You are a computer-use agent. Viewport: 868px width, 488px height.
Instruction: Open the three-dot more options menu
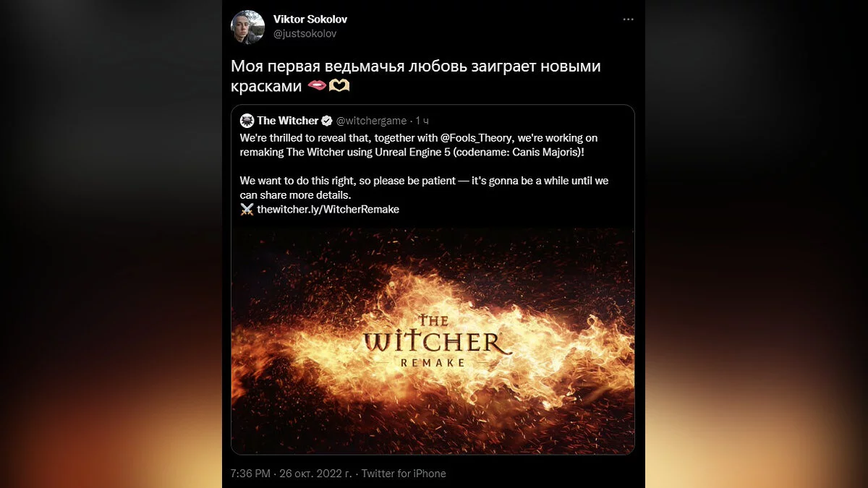(x=629, y=20)
